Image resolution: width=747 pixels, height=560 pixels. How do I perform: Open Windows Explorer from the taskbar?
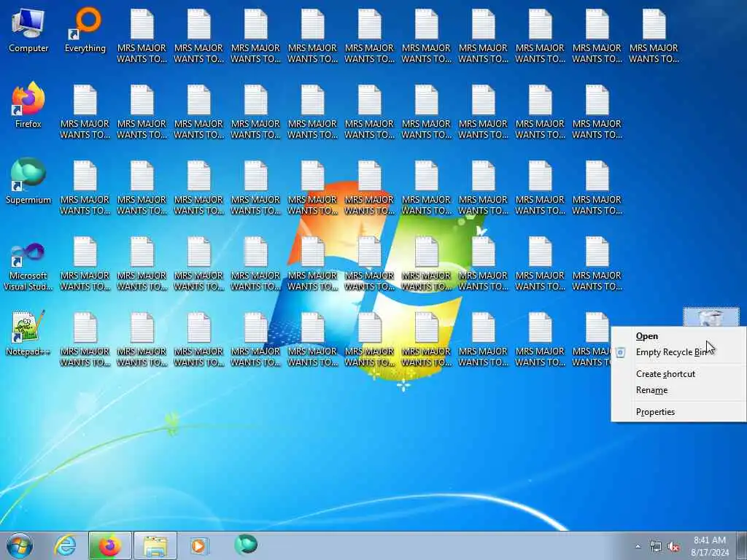tap(155, 545)
